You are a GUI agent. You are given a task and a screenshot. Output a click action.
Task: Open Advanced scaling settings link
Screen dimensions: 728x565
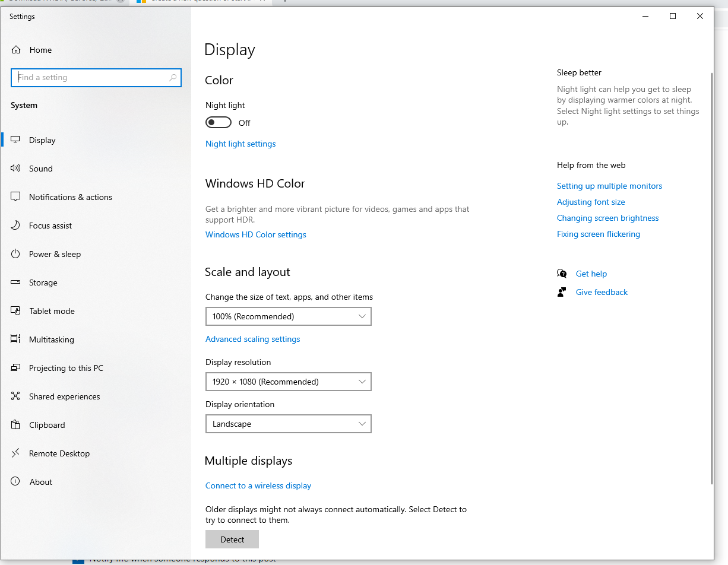point(253,339)
